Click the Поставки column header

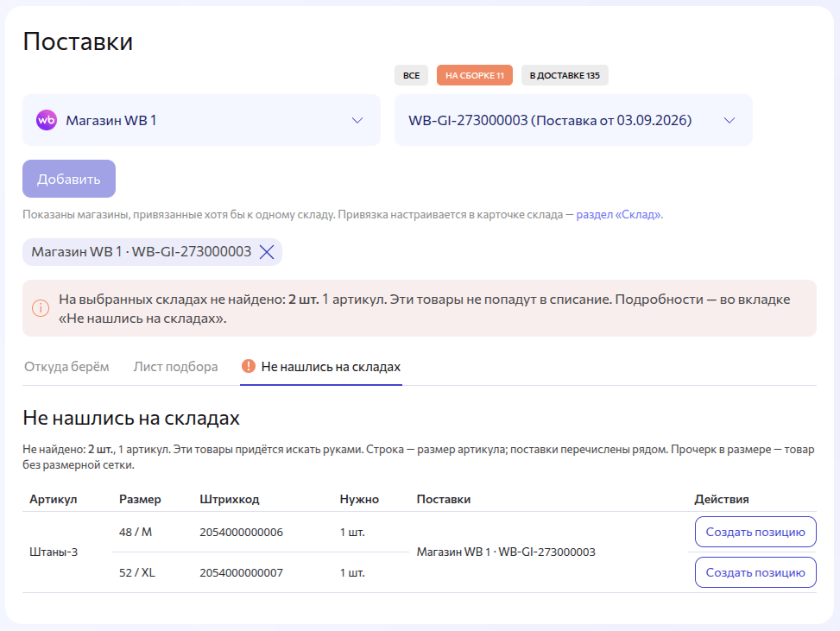pos(444,499)
